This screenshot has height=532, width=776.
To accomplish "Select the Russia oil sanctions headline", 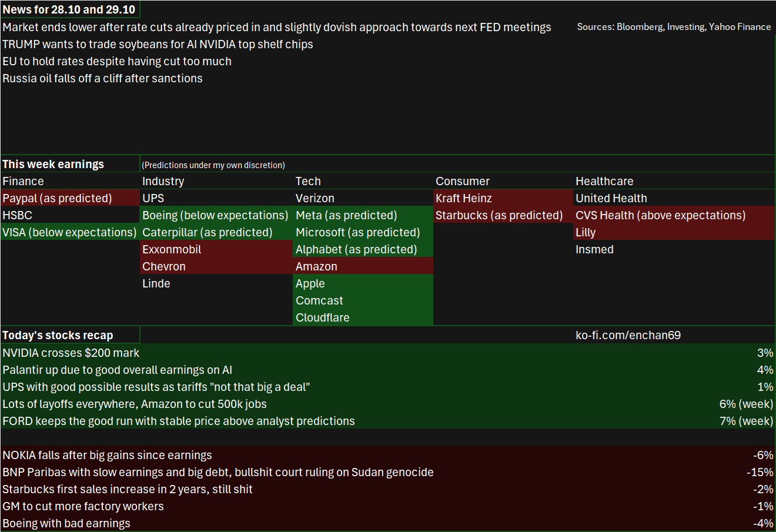I will click(102, 78).
